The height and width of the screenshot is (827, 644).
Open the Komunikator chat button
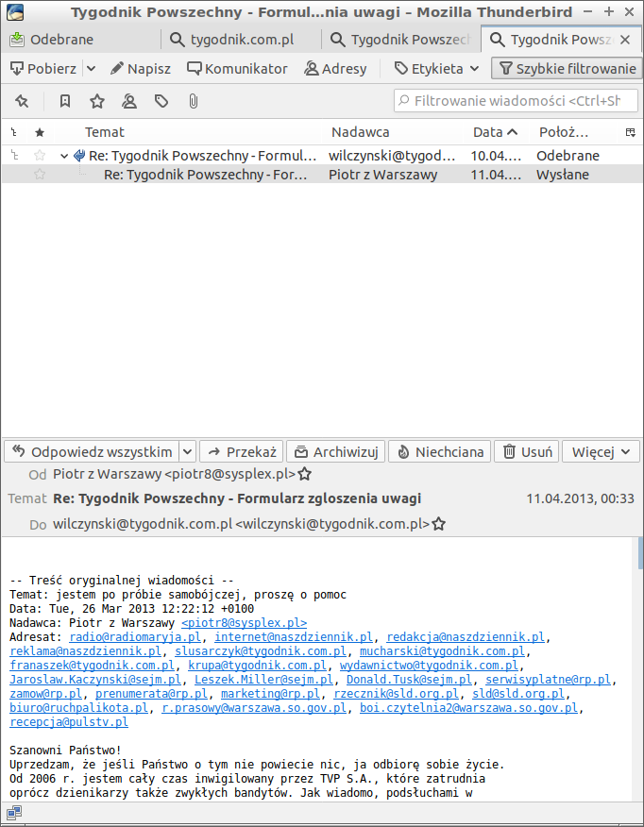pos(237,69)
